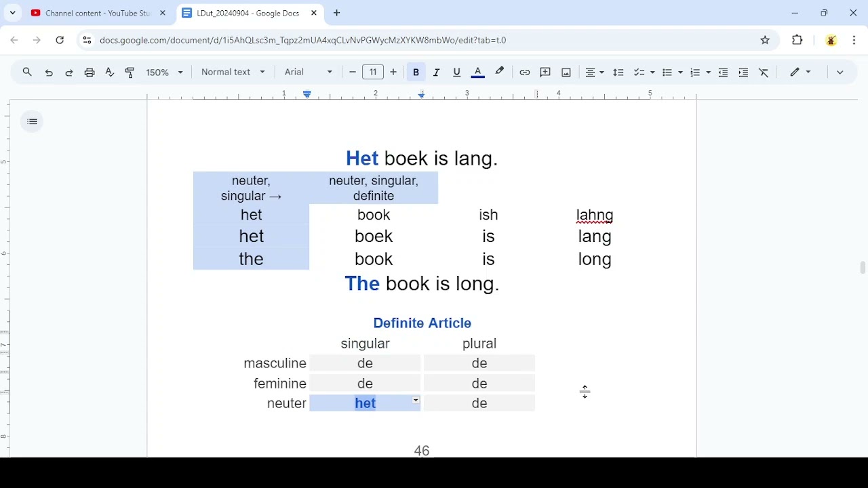Add a comment
Viewport: 868px width, 488px height.
(x=545, y=72)
